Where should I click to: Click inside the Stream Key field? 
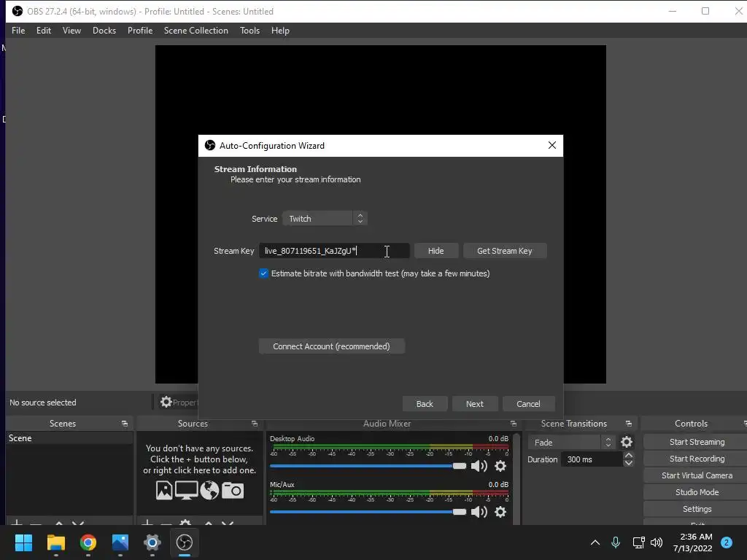[334, 251]
